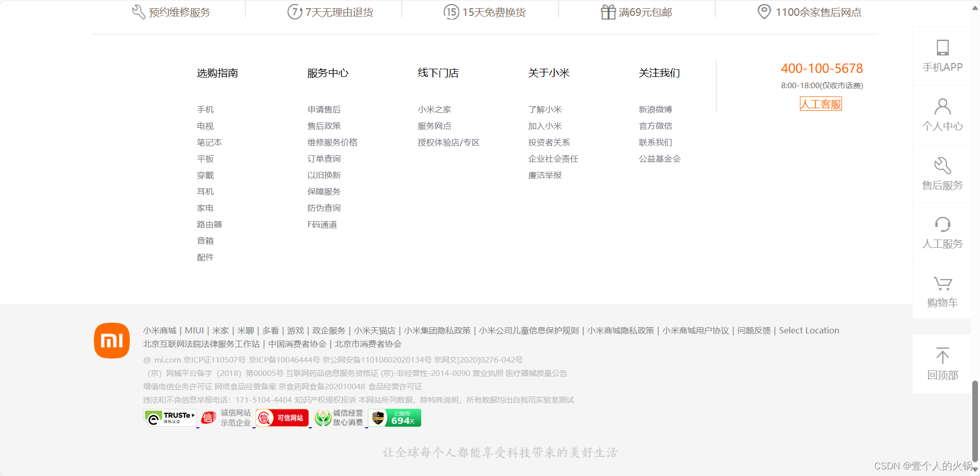Open the 廉洁举报 link
980x476 pixels.
point(545,175)
